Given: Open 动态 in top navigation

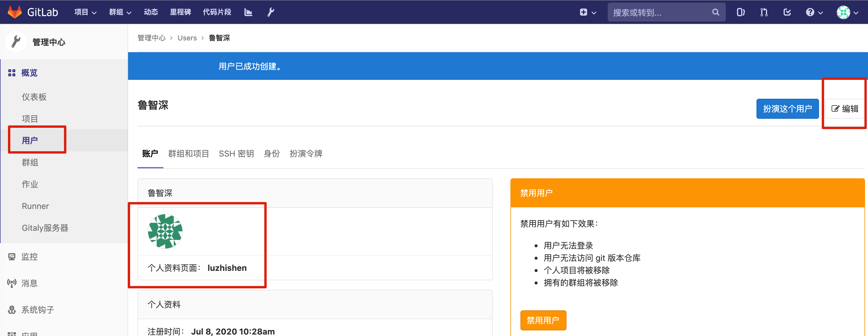Looking at the screenshot, I should 151,12.
